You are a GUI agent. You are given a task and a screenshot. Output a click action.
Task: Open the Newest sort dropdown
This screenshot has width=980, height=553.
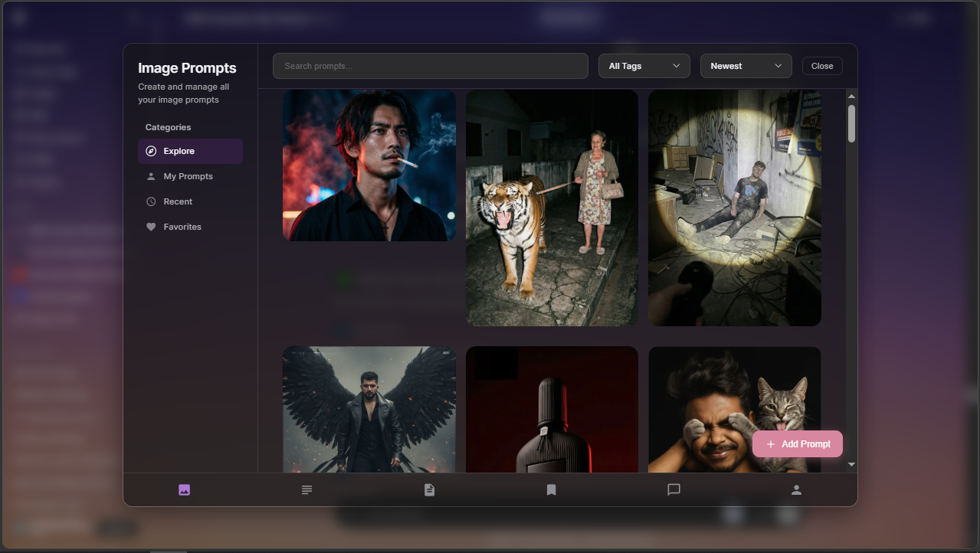746,66
